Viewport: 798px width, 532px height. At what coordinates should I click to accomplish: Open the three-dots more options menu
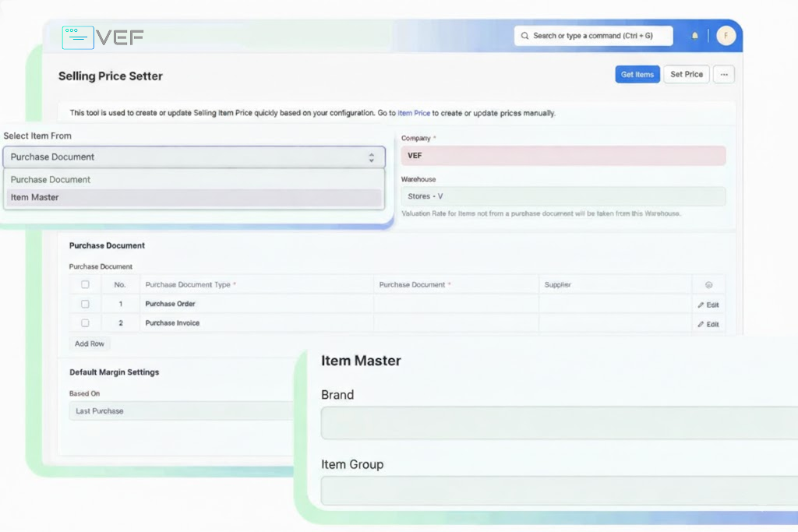(x=724, y=75)
